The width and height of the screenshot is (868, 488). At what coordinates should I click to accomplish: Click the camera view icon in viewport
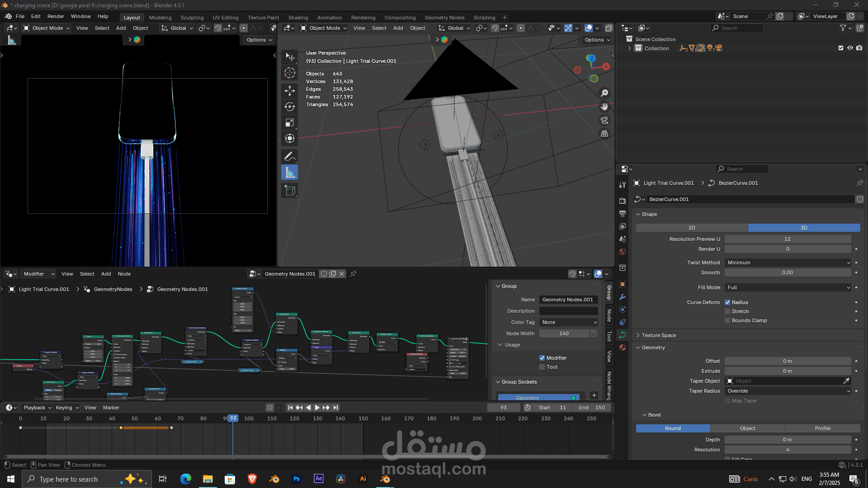604,120
